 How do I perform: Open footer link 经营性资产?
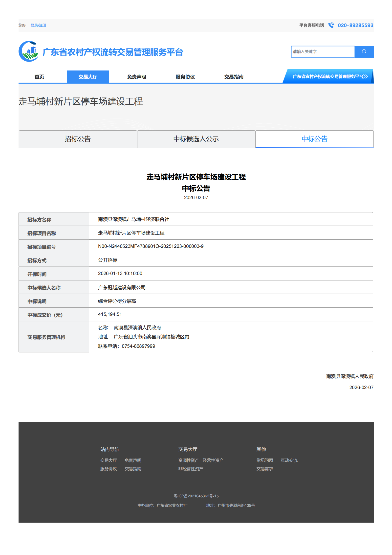coord(213,460)
